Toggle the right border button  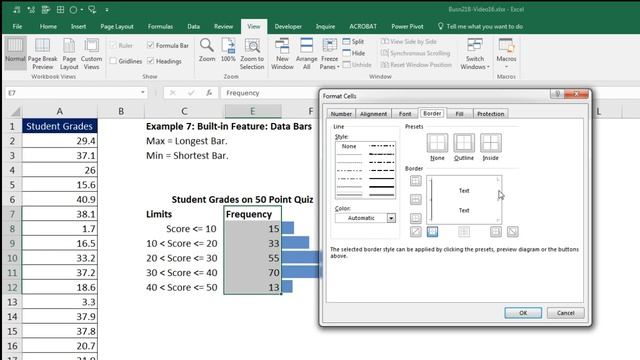click(x=496, y=232)
